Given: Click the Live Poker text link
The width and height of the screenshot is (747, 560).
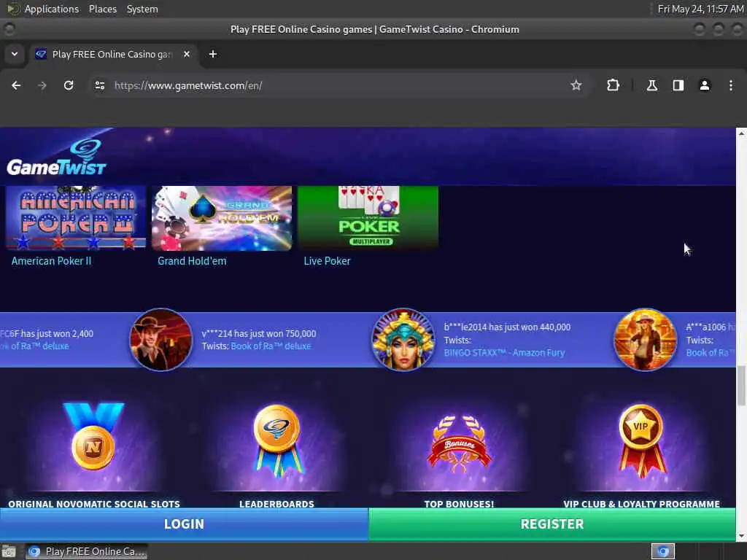Looking at the screenshot, I should pos(328,261).
